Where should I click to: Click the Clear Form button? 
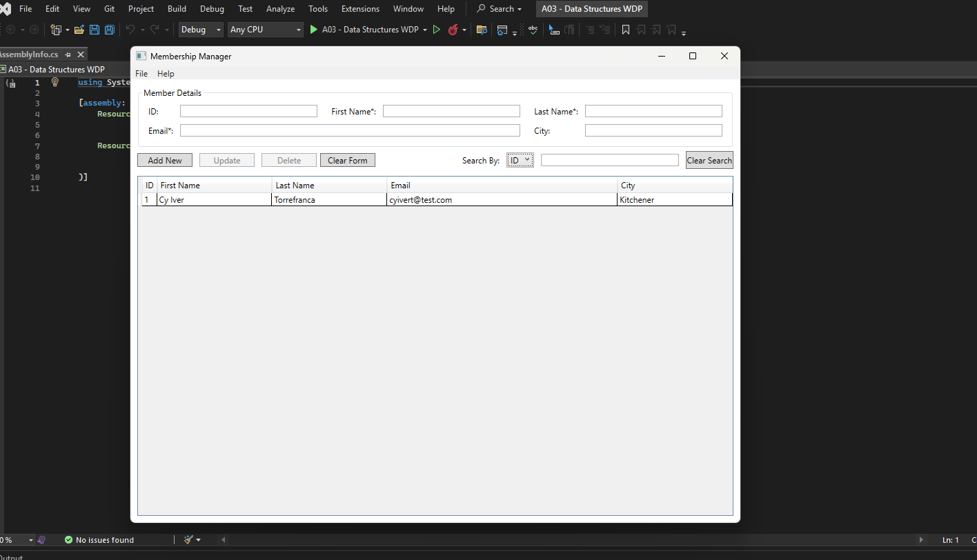347,159
